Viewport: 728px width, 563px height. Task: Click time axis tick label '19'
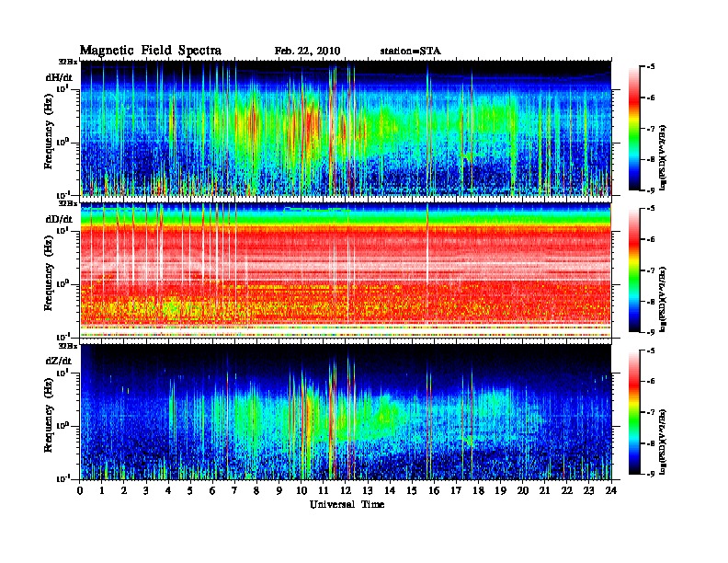pos(500,491)
